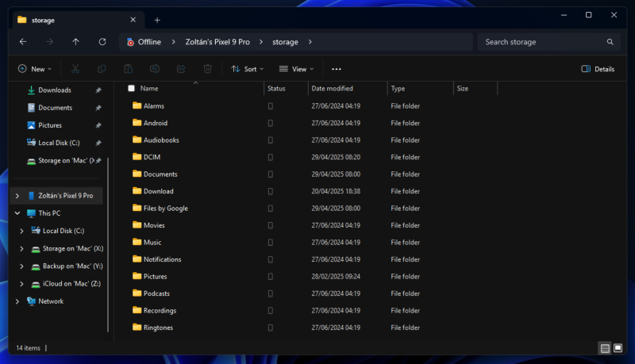Click the Delete trash icon

click(207, 69)
